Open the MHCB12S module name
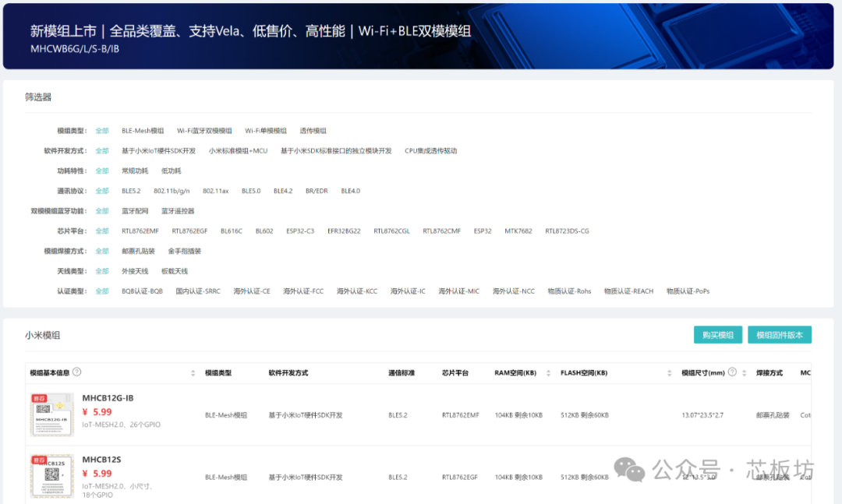The width and height of the screenshot is (842, 504). click(101, 460)
